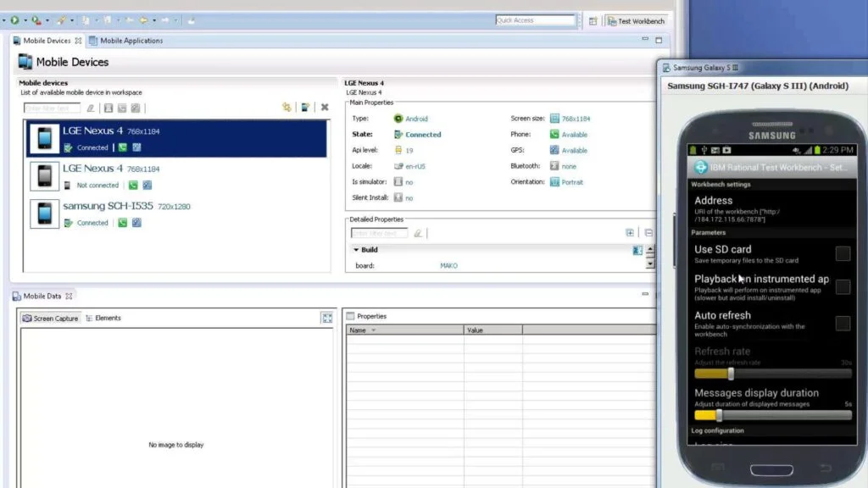Screen dimensions: 868x488
Task: Click the Open Perspective icon beside Test Workbench
Action: coord(593,21)
